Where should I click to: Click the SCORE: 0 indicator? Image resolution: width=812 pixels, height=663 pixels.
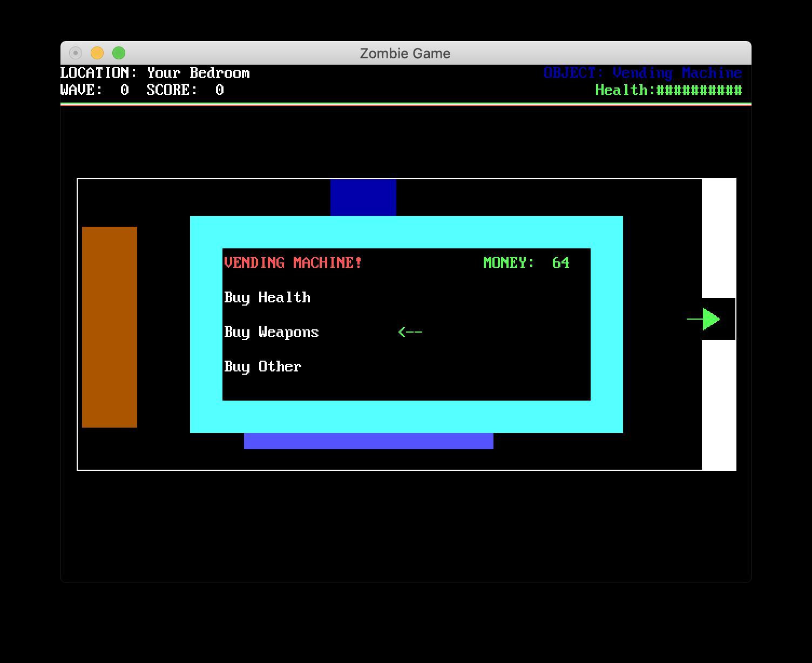pos(185,90)
